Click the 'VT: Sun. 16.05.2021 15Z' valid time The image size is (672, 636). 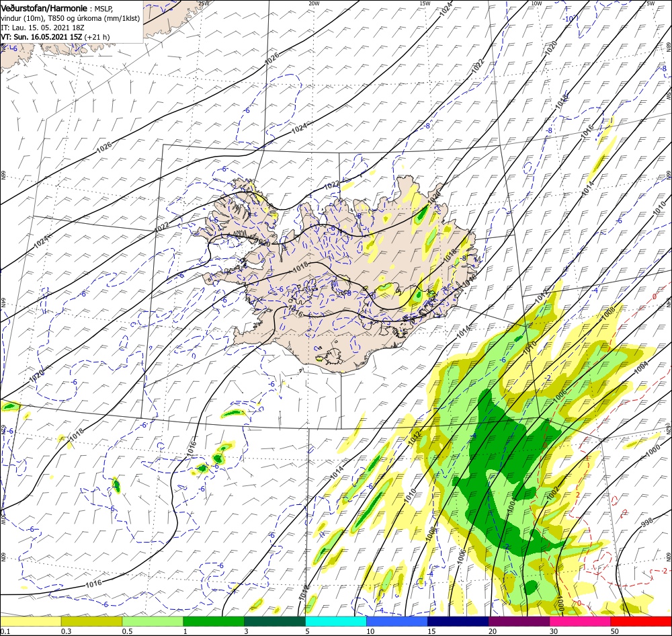pos(42,37)
